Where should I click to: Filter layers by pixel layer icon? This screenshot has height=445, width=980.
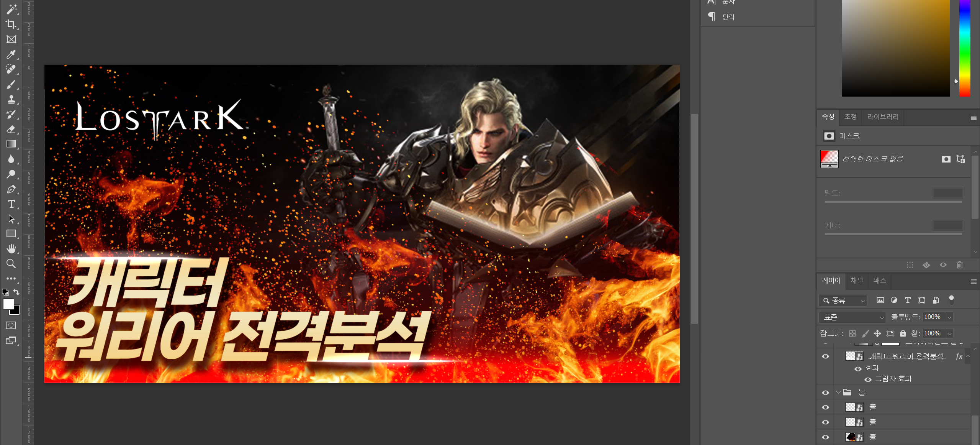[x=880, y=300]
